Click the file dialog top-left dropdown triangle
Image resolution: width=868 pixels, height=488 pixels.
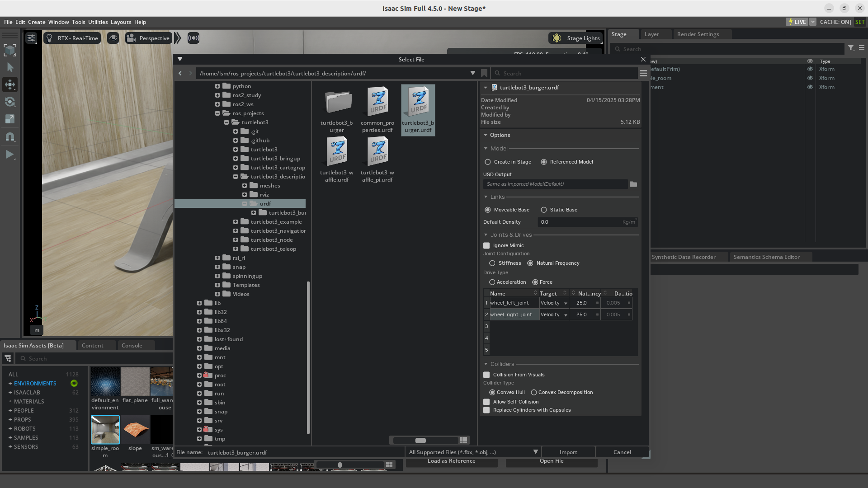(180, 59)
